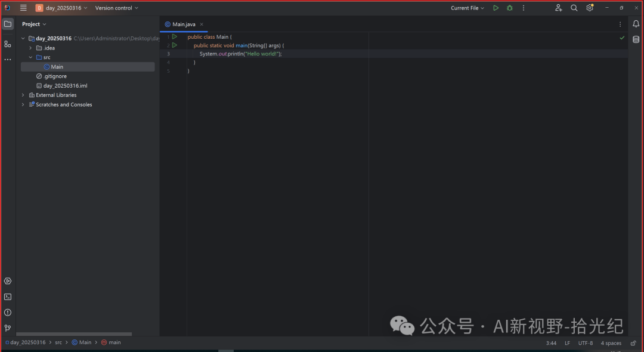644x352 pixels.
Task: Show more tool windows ellipsis
Action: point(8,60)
